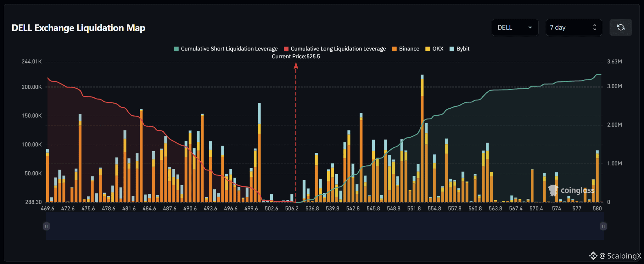Click the range zoom bar track
This screenshot has width=644, height=264.
(x=325, y=226)
